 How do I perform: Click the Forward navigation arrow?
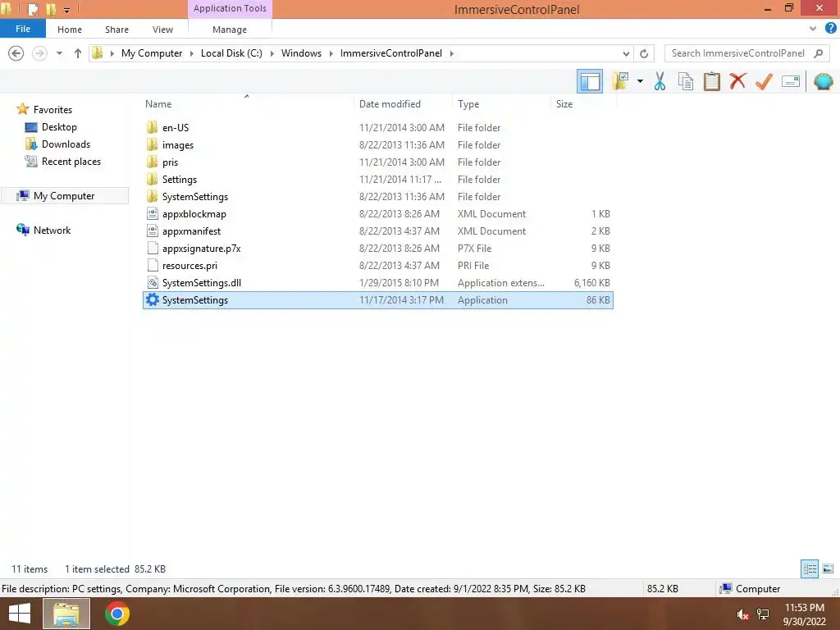point(39,53)
